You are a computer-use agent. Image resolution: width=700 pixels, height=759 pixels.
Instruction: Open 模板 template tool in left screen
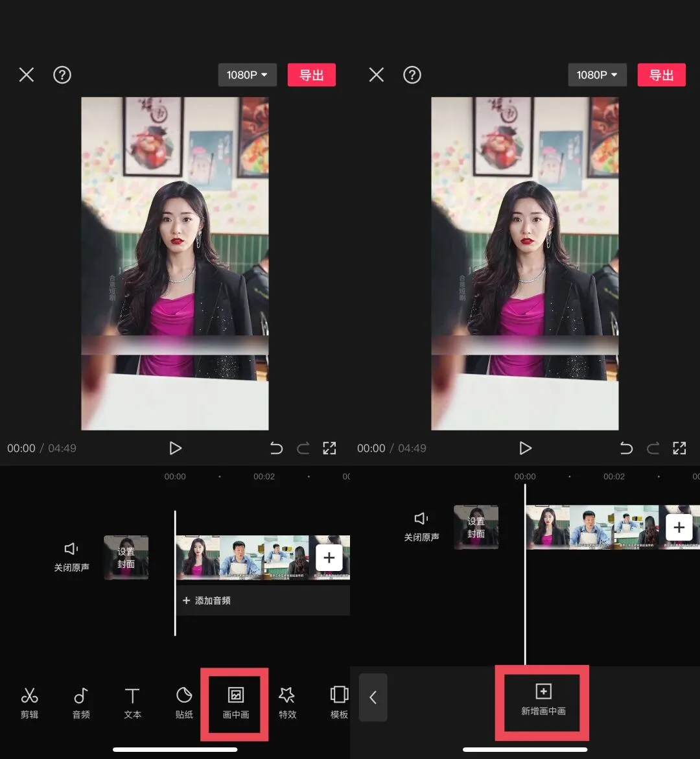pos(339,703)
